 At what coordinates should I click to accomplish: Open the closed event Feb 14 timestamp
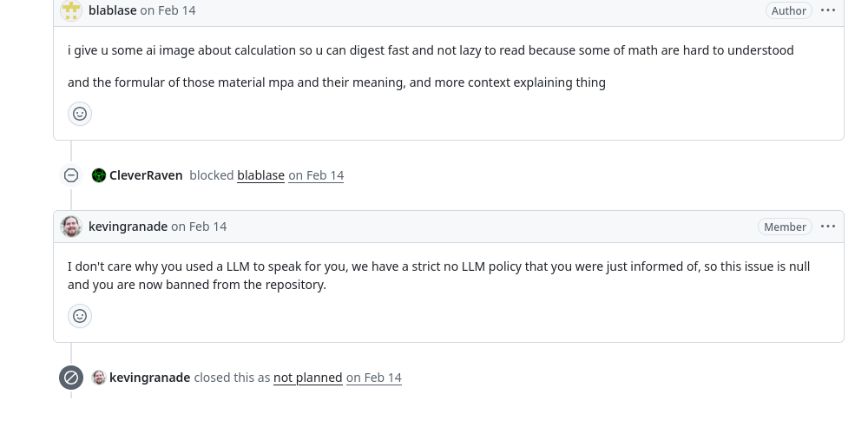click(x=373, y=378)
